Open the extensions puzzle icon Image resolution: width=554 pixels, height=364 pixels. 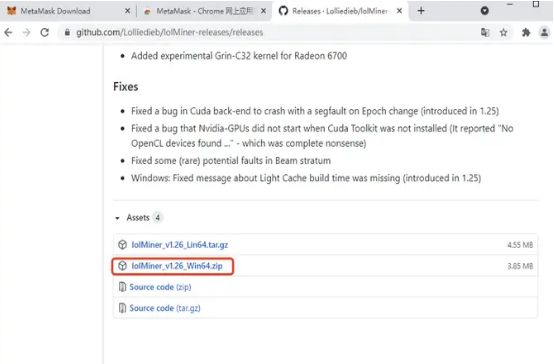pos(526,33)
